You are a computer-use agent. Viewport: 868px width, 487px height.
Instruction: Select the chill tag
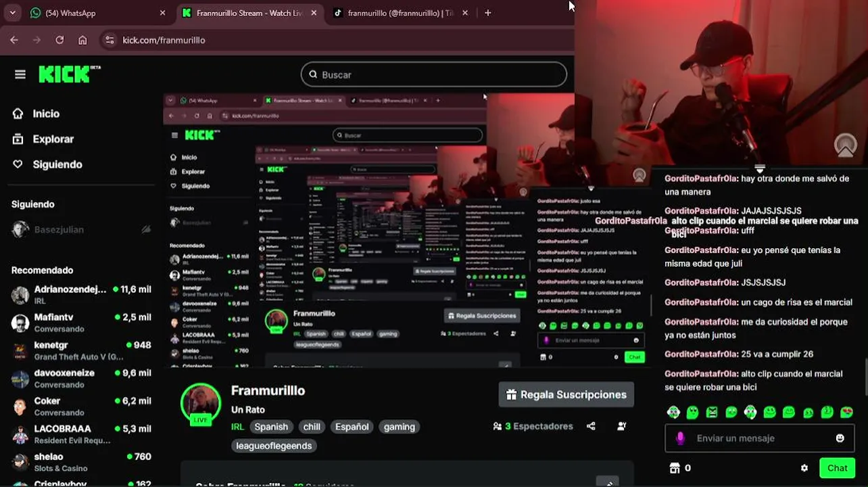click(x=312, y=427)
